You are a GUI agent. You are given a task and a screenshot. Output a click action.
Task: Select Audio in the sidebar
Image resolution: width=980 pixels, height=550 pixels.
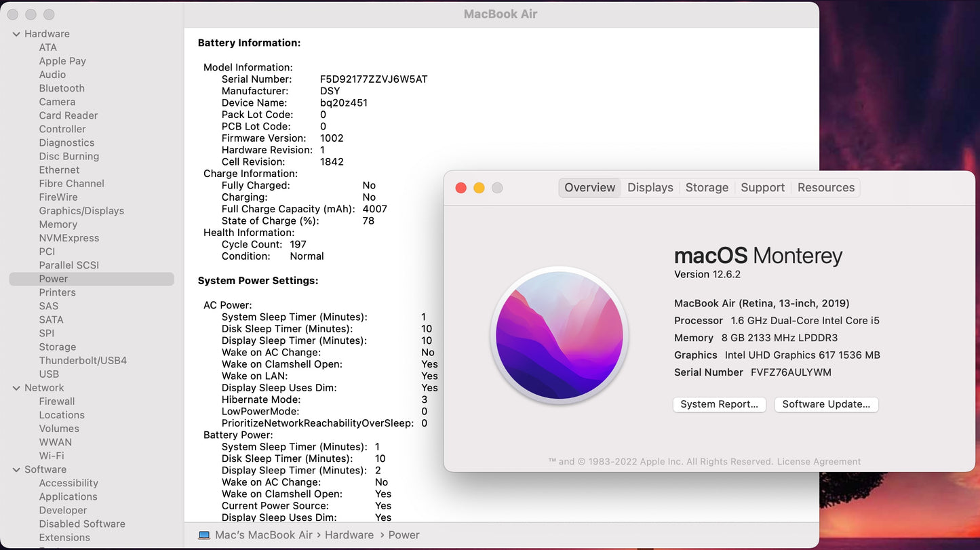[x=52, y=75]
